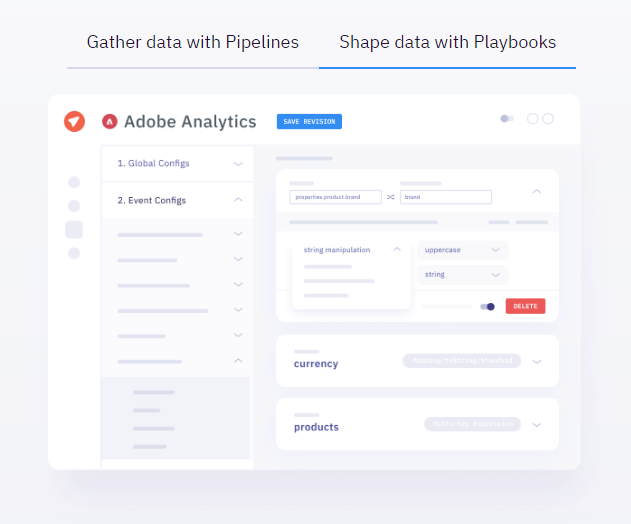Screen dimensions: 631x524
Task: Click the bottom circle icon in sidebar
Action: tap(74, 253)
